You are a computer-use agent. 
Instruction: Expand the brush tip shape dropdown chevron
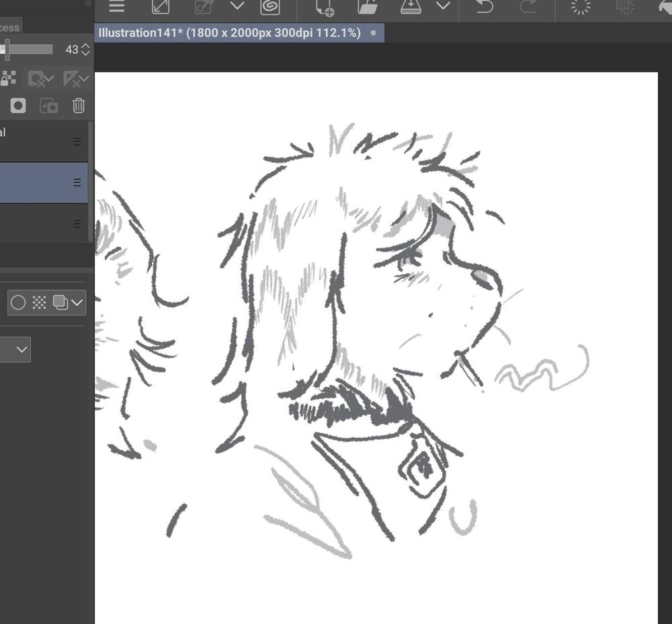tap(77, 303)
